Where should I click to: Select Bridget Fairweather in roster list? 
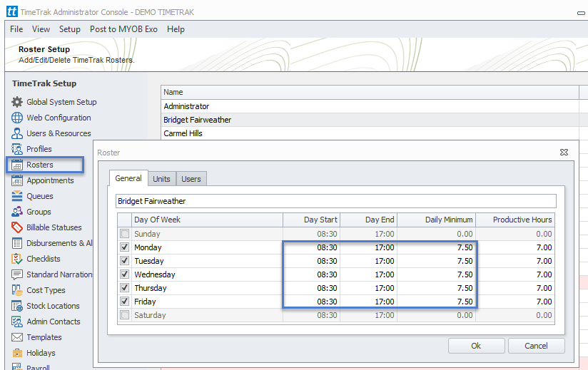coord(370,120)
